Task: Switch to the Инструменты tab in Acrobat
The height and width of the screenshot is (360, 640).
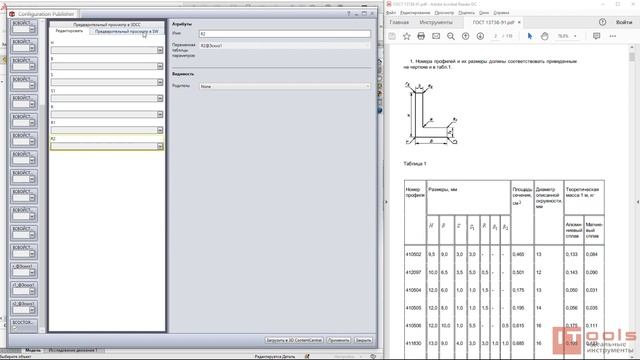Action: (436, 22)
